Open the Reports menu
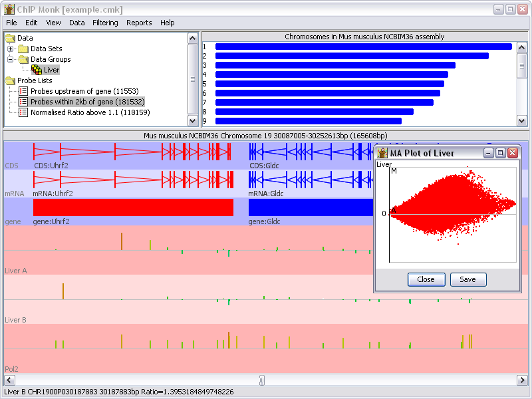The image size is (532, 399). click(139, 23)
